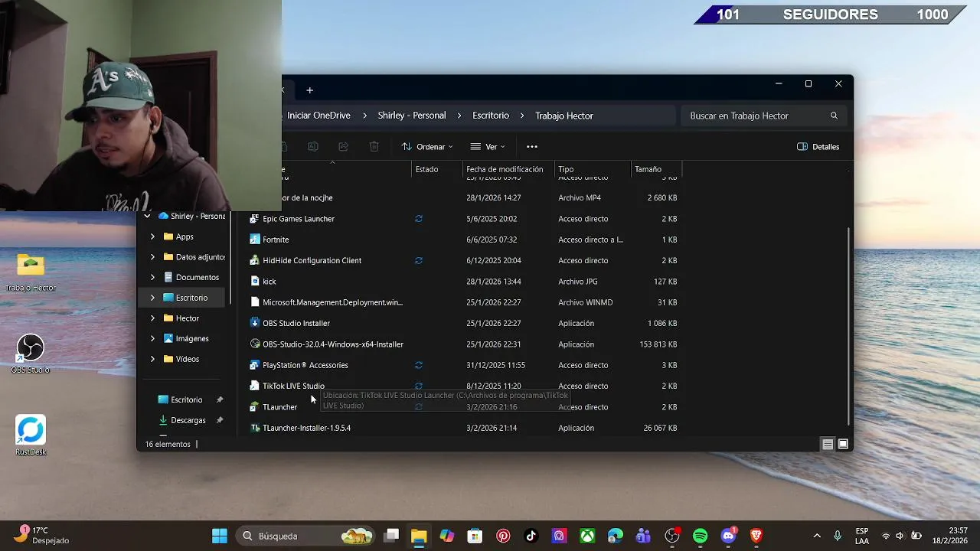Expand the Datos adjuntos folder node

pos(152,257)
